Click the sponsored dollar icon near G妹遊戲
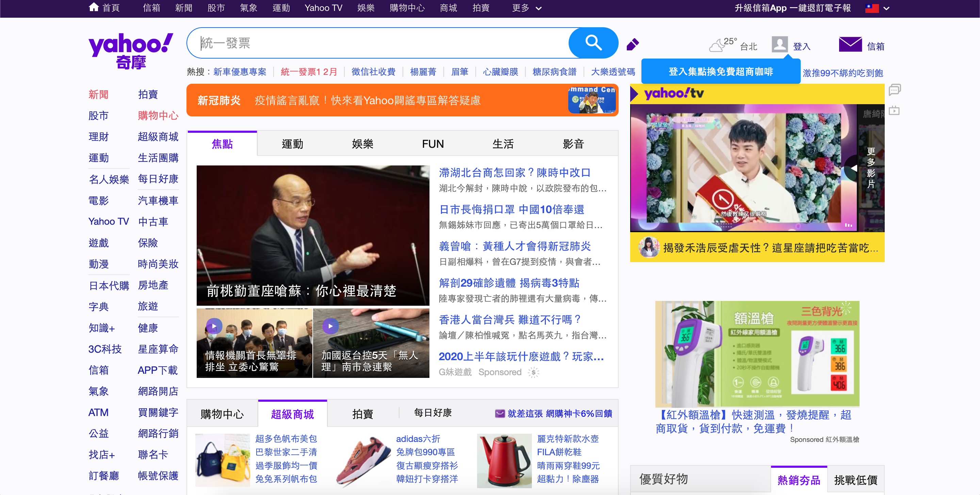 534,372
